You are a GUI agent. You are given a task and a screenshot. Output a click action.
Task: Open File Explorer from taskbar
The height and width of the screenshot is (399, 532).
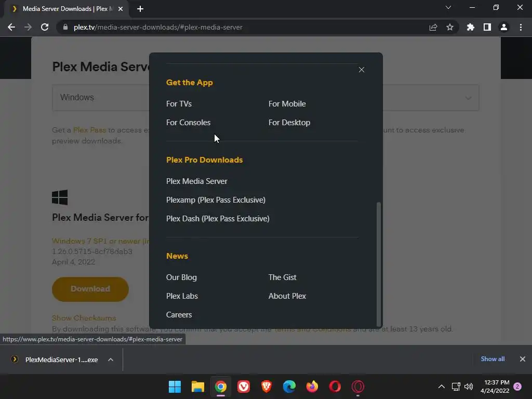pyautogui.click(x=198, y=387)
